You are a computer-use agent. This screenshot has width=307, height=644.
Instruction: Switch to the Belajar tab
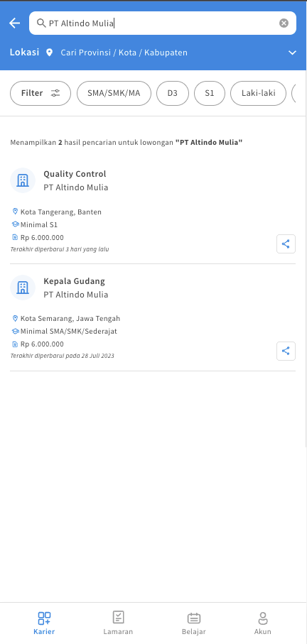193,623
